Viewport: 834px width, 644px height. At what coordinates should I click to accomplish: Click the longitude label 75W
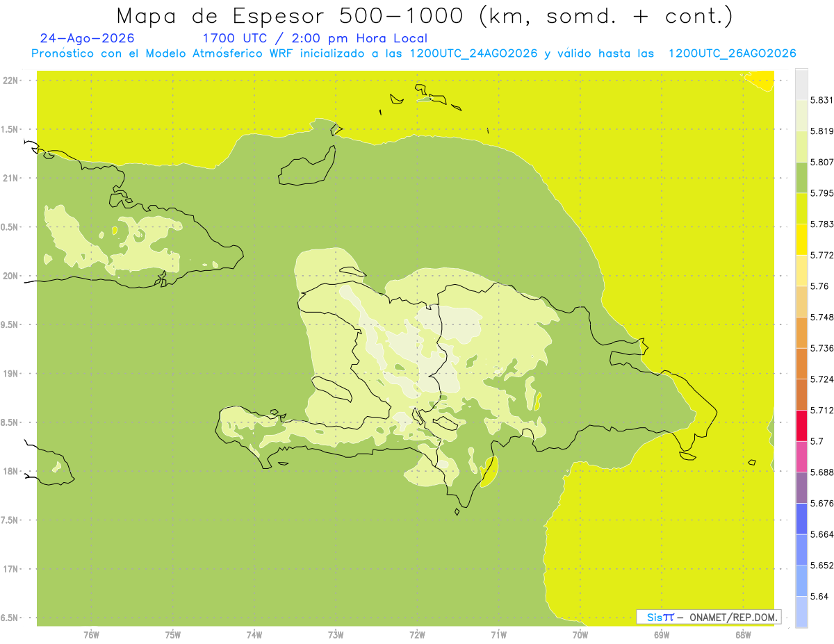(x=172, y=635)
